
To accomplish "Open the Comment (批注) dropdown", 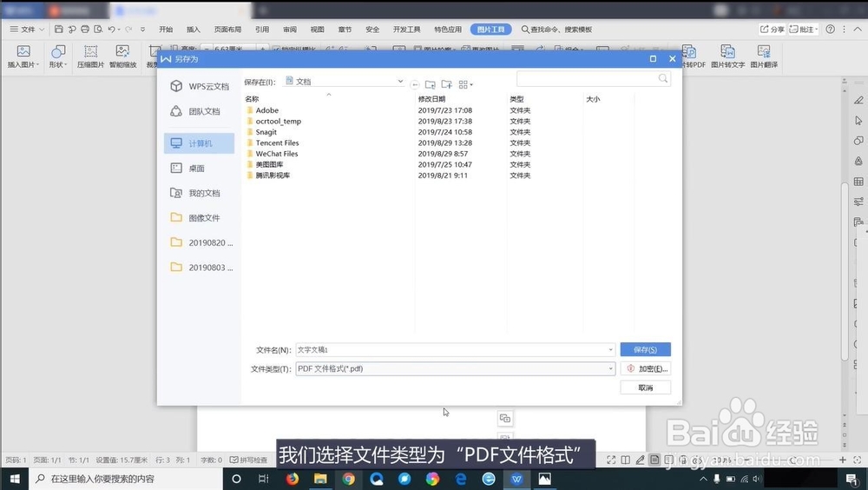I will coord(804,29).
